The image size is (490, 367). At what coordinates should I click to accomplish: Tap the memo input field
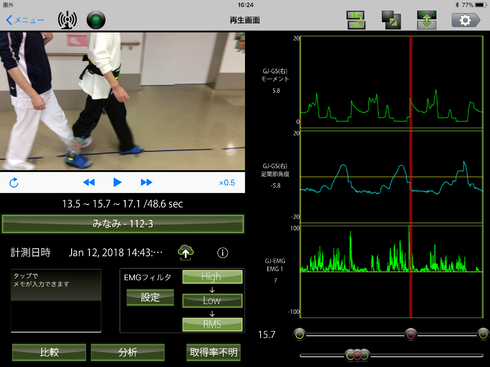click(x=56, y=301)
